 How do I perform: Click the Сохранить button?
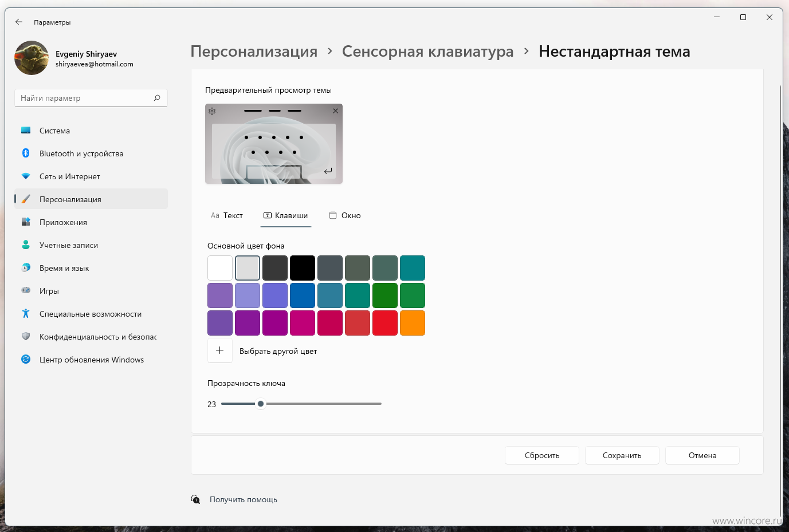pyautogui.click(x=622, y=455)
